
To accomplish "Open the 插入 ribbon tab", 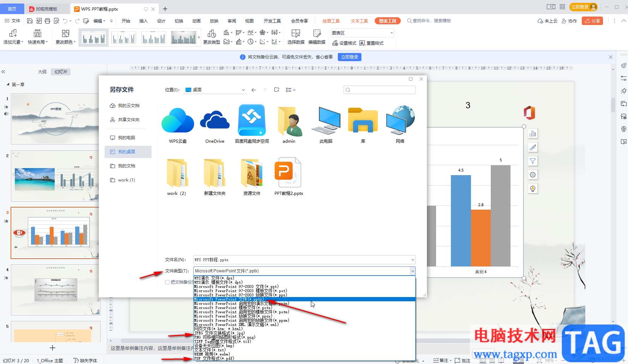I will [144, 21].
